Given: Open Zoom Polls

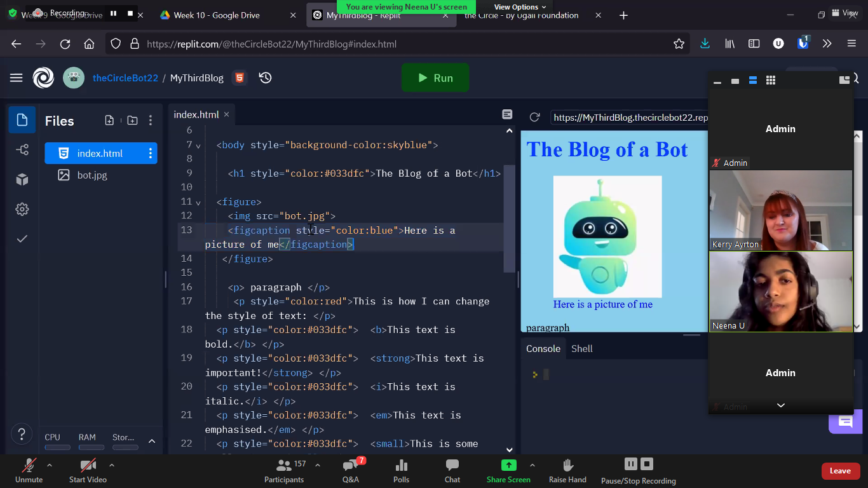Looking at the screenshot, I should coord(402,471).
